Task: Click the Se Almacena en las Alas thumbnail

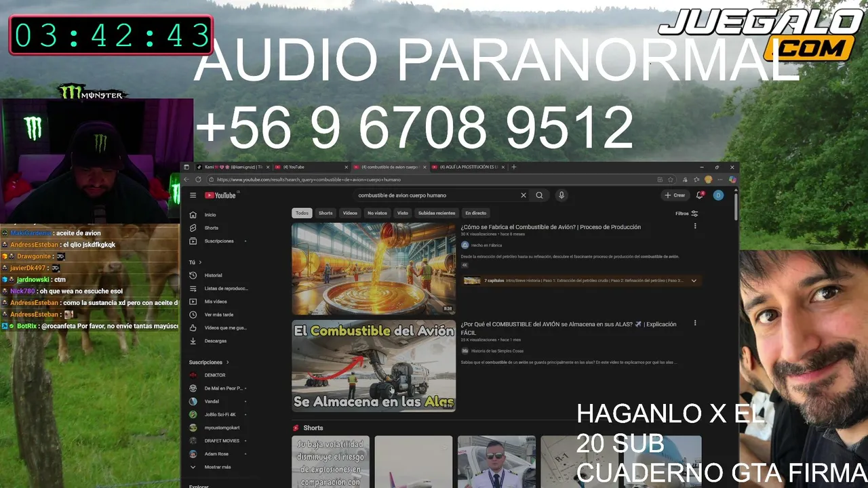Action: (374, 366)
